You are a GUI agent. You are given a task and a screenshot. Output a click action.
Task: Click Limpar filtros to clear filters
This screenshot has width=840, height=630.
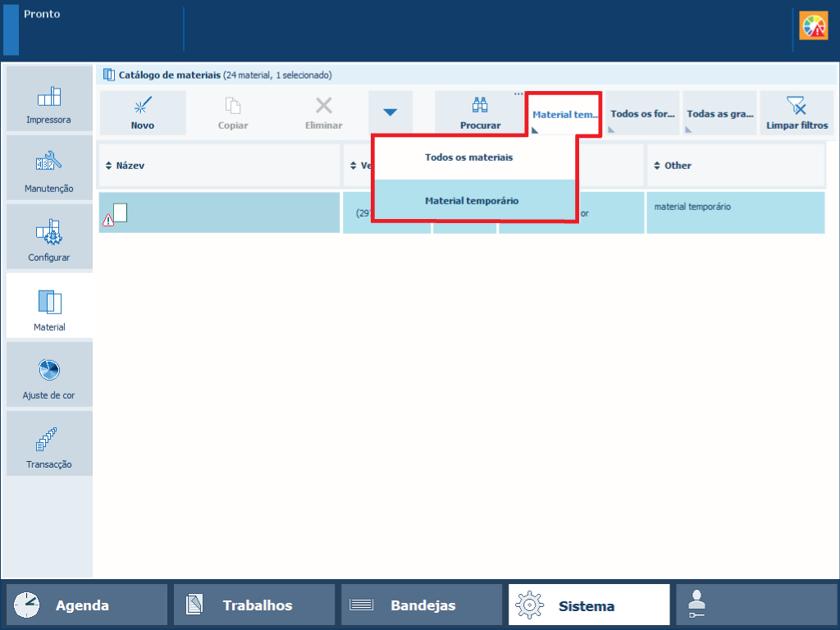pyautogui.click(x=797, y=113)
